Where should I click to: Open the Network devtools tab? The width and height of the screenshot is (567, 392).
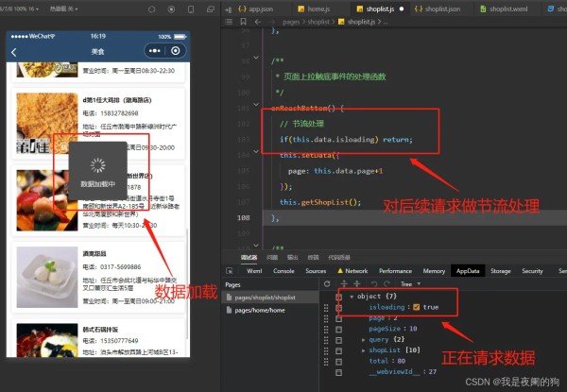352,270
